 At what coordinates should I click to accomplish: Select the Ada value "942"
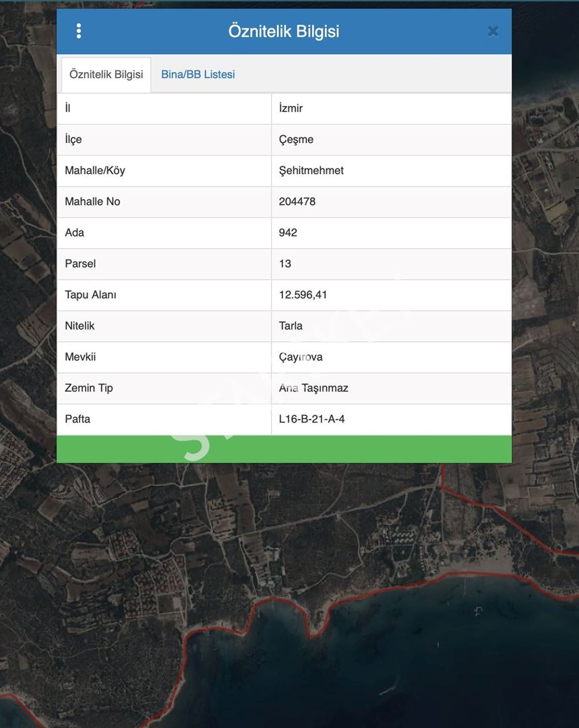point(288,233)
